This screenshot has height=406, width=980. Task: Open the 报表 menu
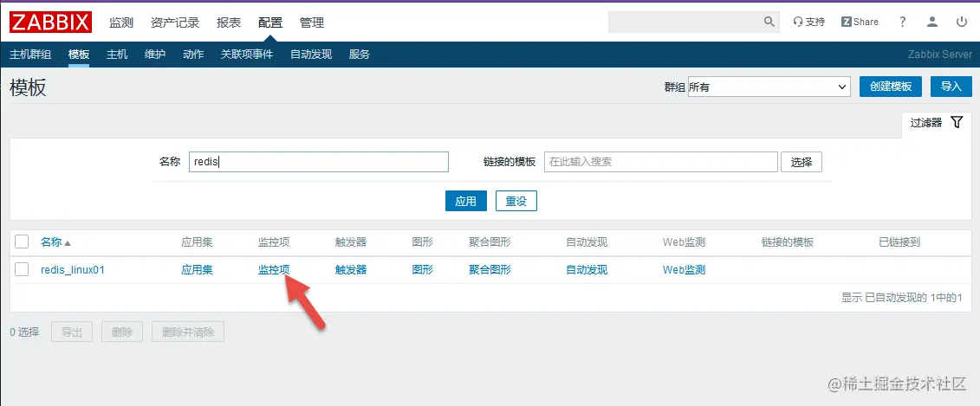point(229,23)
